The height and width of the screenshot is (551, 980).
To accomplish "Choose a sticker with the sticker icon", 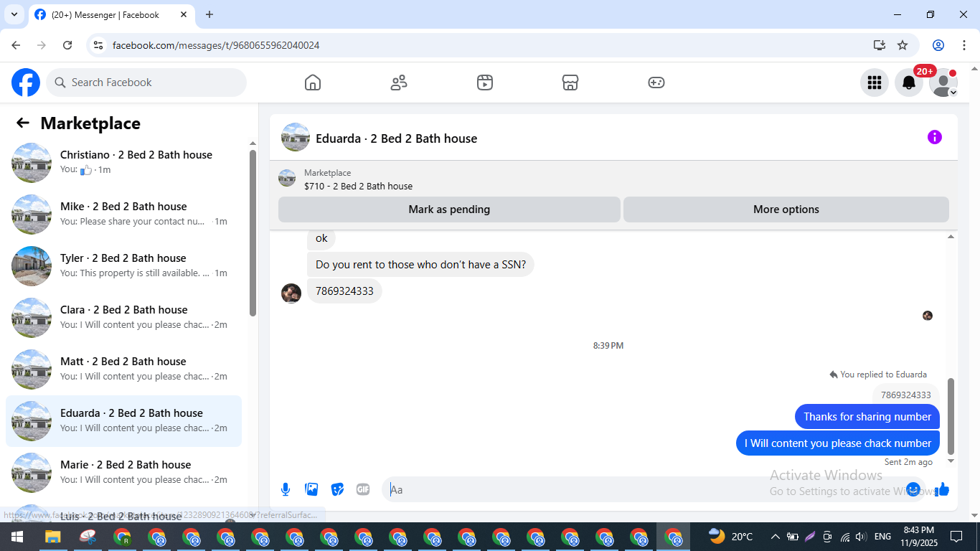I will pyautogui.click(x=337, y=489).
